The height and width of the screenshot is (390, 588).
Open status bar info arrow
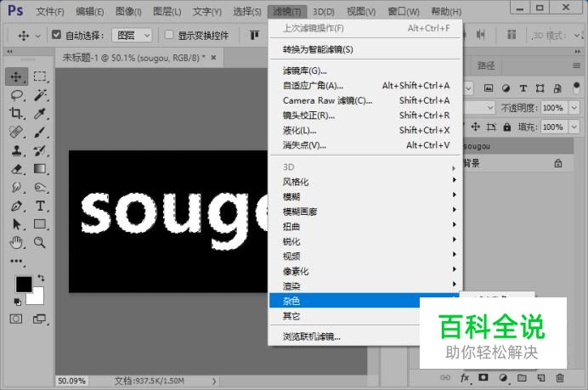coord(214,381)
